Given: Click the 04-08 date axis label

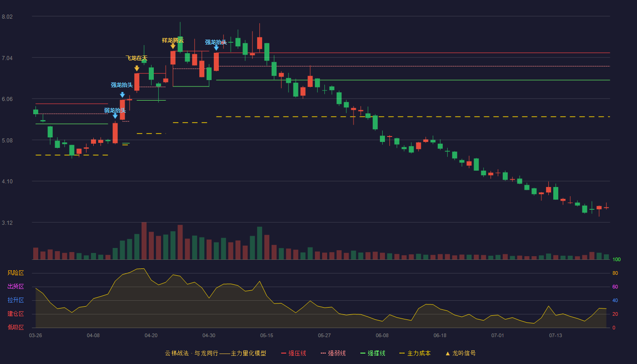Looking at the screenshot, I should (x=93, y=335).
